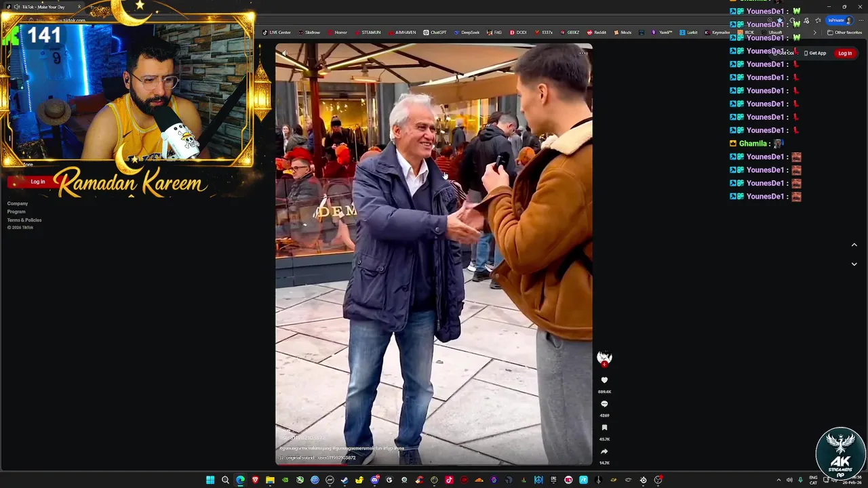Click the TikTok video player
Viewport: 868px width, 488px height.
click(433, 254)
